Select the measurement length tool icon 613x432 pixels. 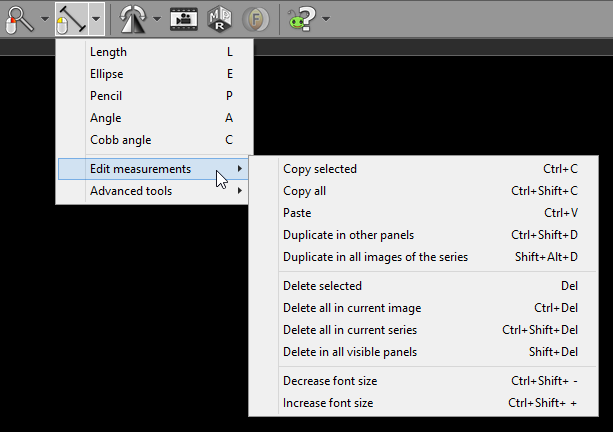(69, 18)
